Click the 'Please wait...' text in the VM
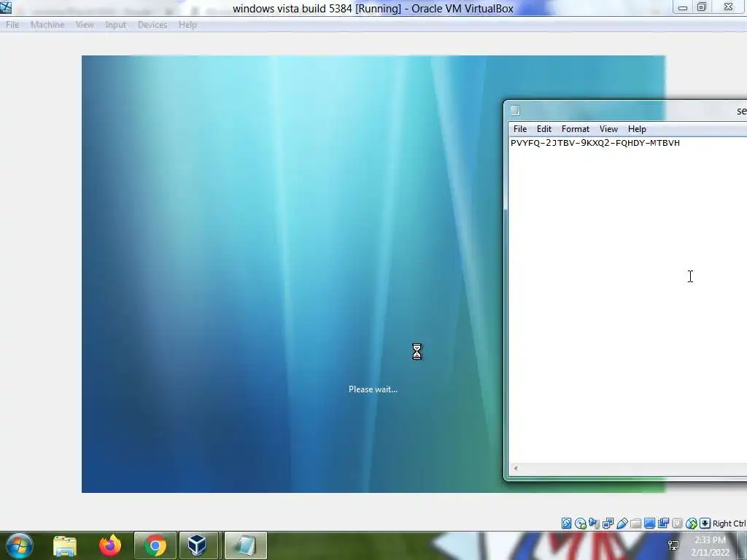This screenshot has width=747, height=560. click(x=373, y=389)
